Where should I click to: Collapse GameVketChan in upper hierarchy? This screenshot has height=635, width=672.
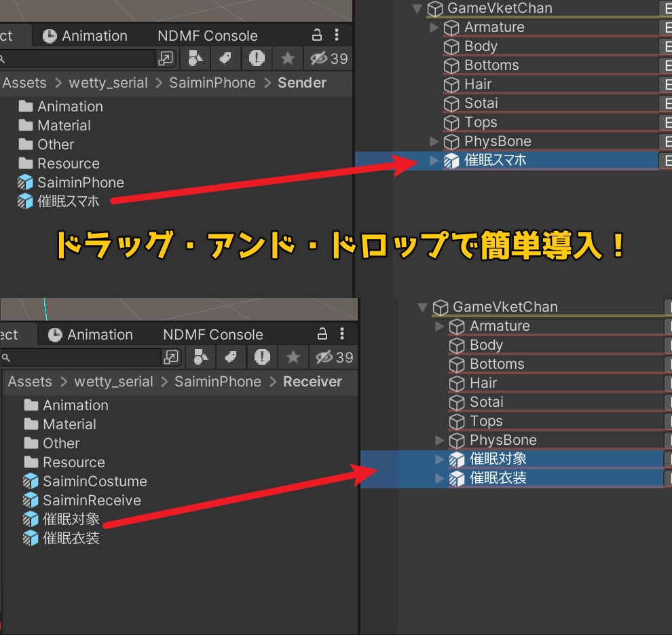[417, 8]
